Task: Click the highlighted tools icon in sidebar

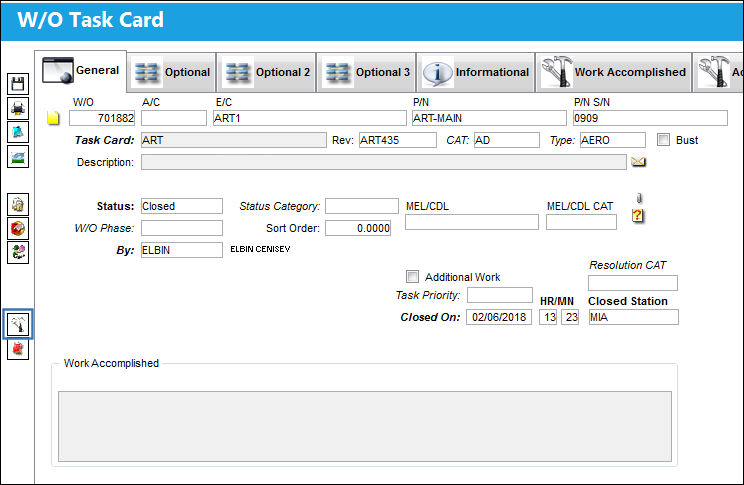Action: coord(18,325)
